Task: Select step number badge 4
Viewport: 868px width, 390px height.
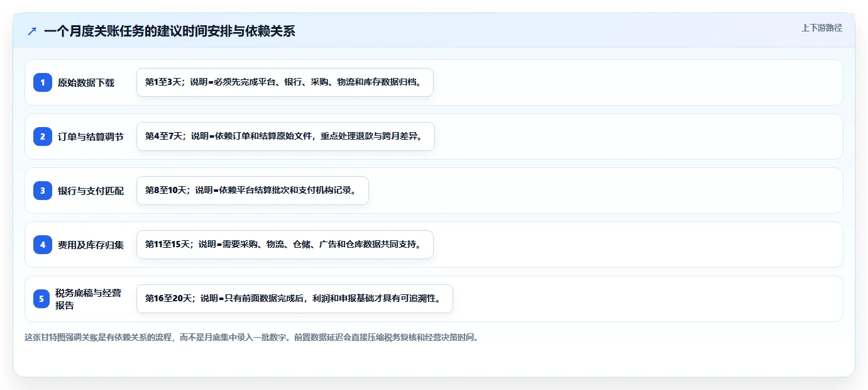Action: (43, 245)
